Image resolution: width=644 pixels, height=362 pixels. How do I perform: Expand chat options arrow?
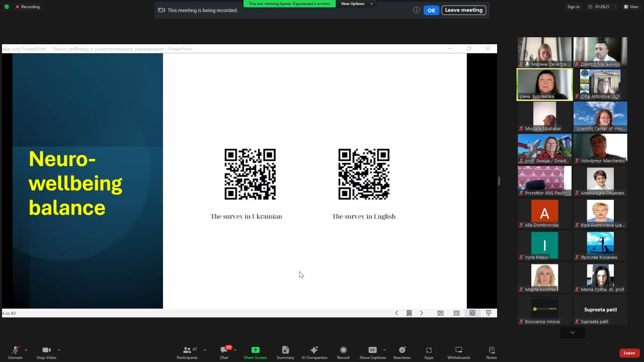(235, 350)
